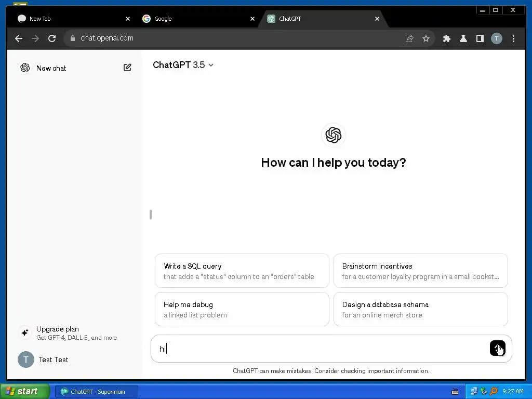Select the green arrows tray icon beside the network icon

click(484, 392)
